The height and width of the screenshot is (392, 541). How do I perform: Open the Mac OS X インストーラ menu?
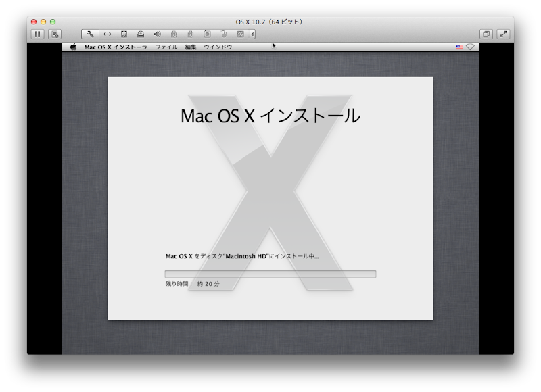pos(116,47)
